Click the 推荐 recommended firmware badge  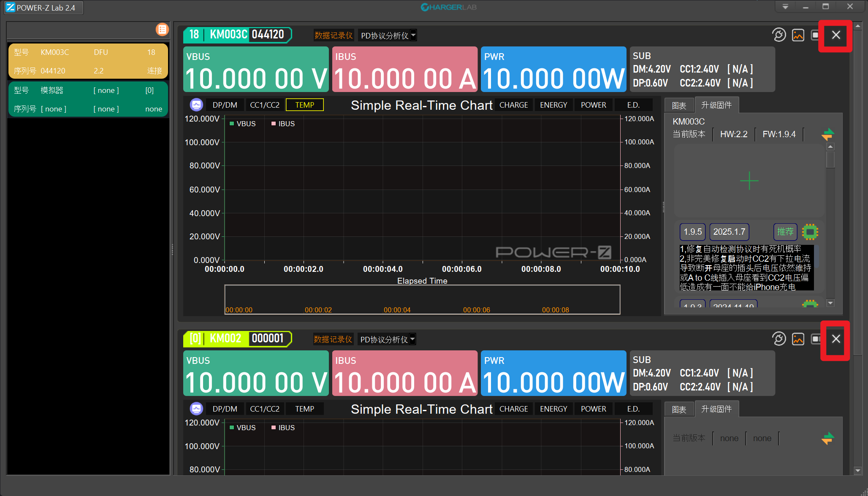coord(785,232)
